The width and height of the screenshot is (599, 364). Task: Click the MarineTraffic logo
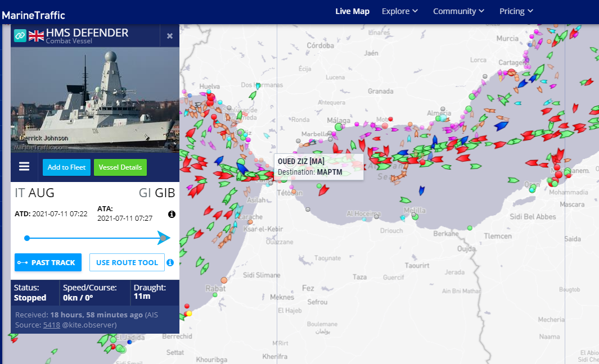pyautogui.click(x=33, y=15)
